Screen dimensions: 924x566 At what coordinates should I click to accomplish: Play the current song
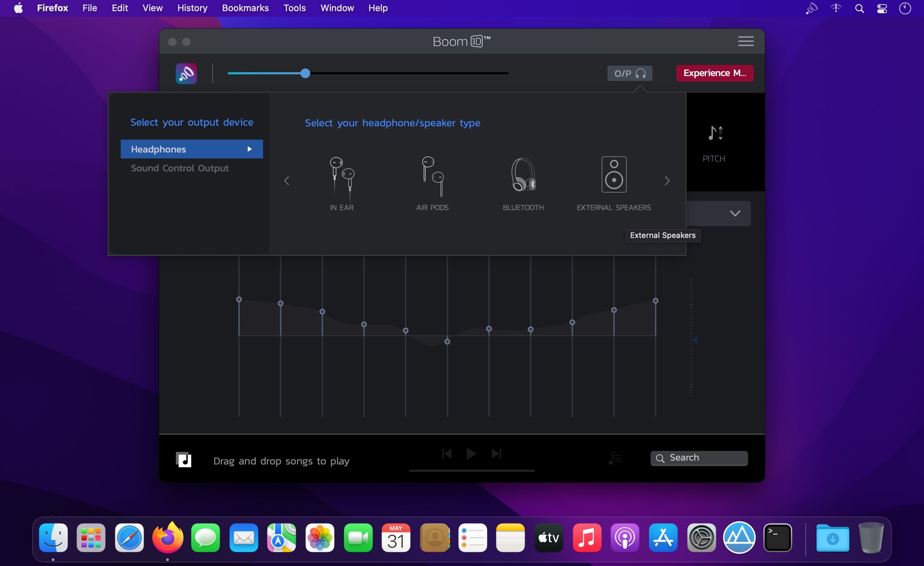point(471,454)
